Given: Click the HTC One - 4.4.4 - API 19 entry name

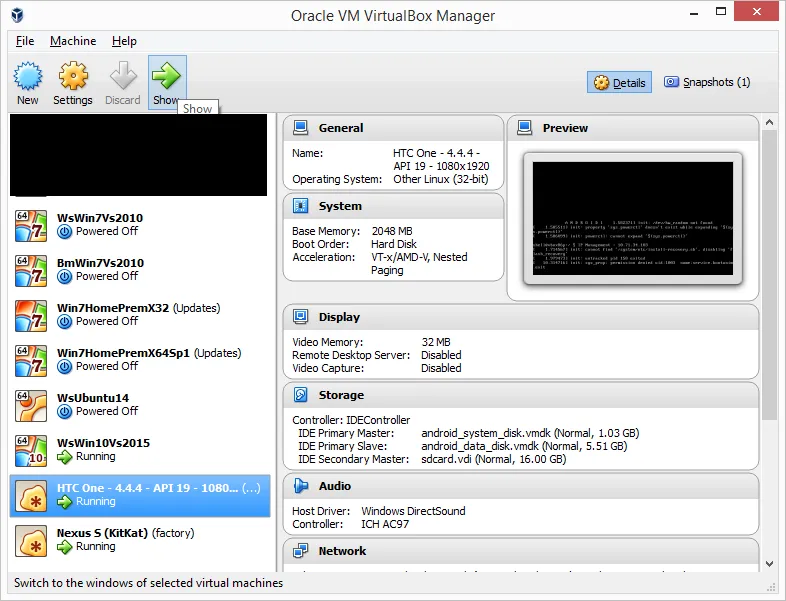Looking at the screenshot, I should pos(147,488).
